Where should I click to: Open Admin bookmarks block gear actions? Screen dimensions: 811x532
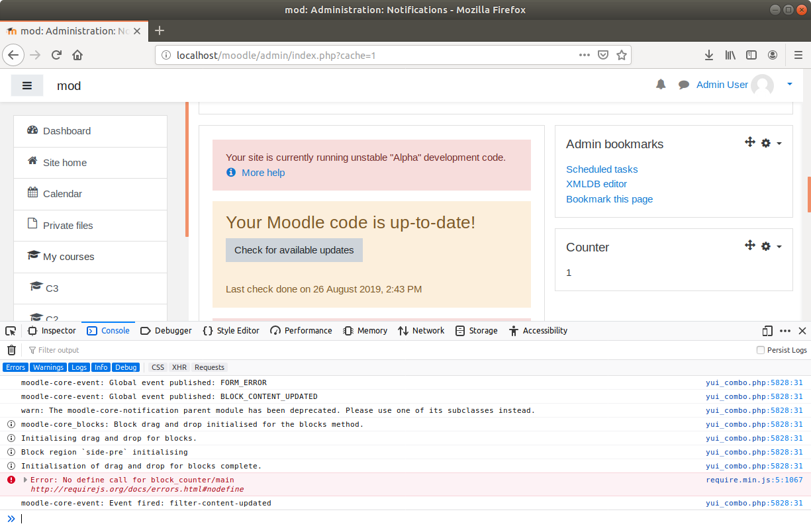pos(771,143)
